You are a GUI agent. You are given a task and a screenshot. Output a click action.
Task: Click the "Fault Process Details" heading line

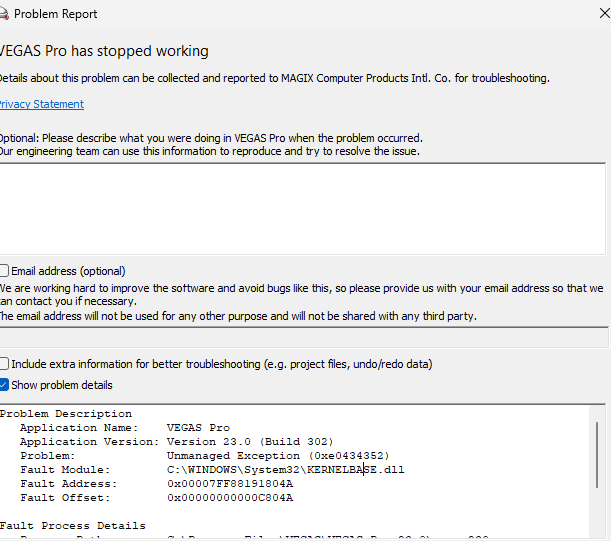72,526
